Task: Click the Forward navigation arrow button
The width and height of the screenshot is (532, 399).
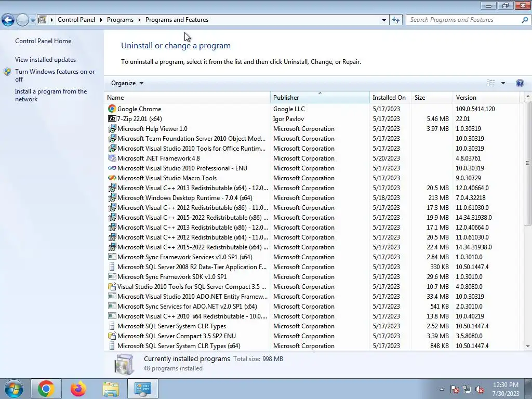Action: 22,20
